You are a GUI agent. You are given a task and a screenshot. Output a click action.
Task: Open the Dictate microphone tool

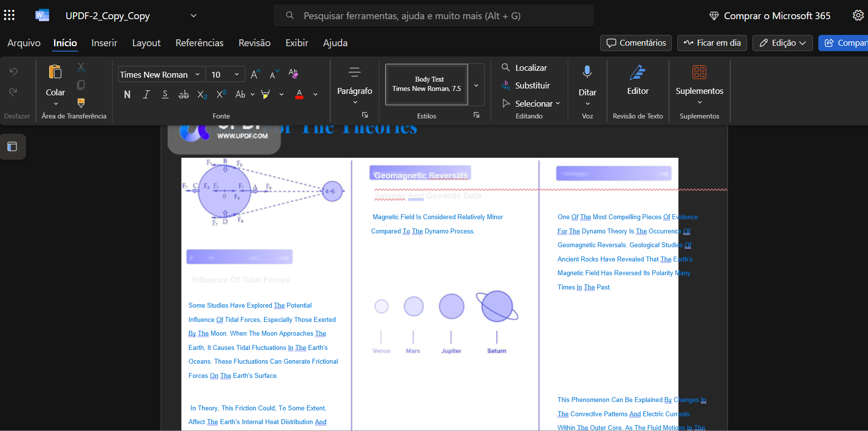pos(587,85)
